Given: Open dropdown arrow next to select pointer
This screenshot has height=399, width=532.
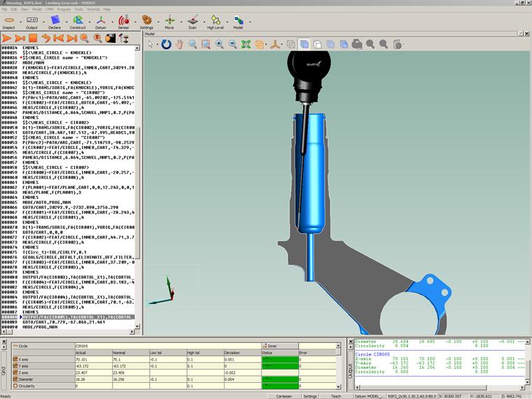Looking at the screenshot, I should point(157,44).
